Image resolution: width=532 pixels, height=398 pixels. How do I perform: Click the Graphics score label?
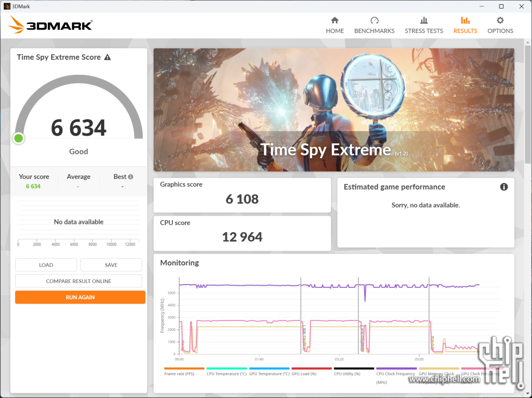[x=181, y=184]
